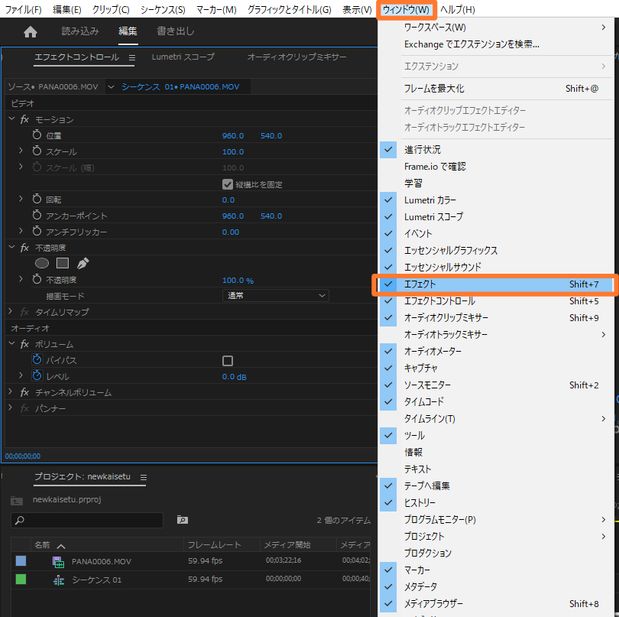This screenshot has height=617, width=619.
Task: Click the timecode 00;00;00;00 in effect controls
Action: click(23, 456)
